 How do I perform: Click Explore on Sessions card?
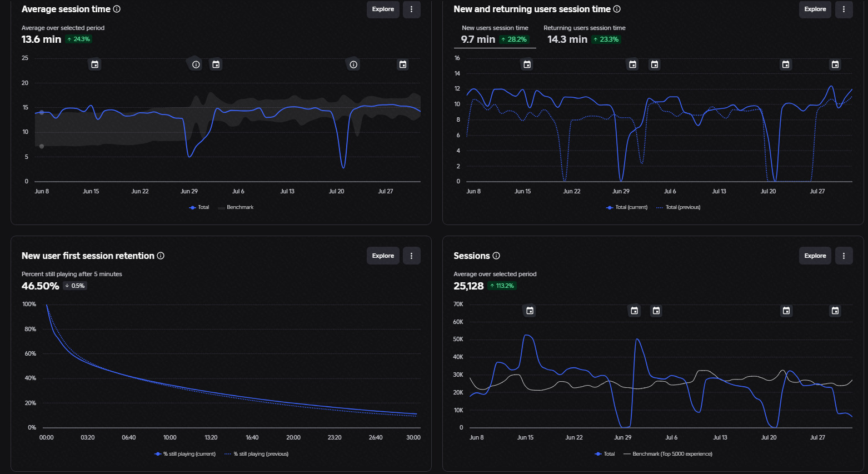pos(815,256)
